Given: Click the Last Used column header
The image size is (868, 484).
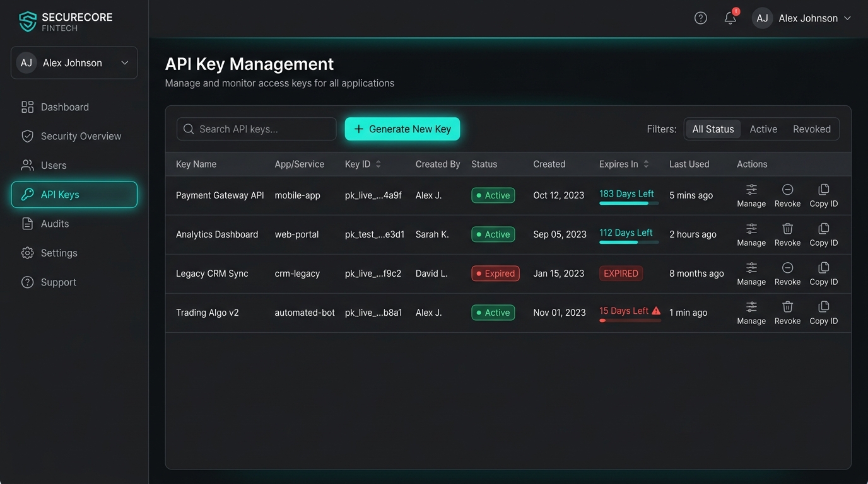Looking at the screenshot, I should click(x=689, y=164).
